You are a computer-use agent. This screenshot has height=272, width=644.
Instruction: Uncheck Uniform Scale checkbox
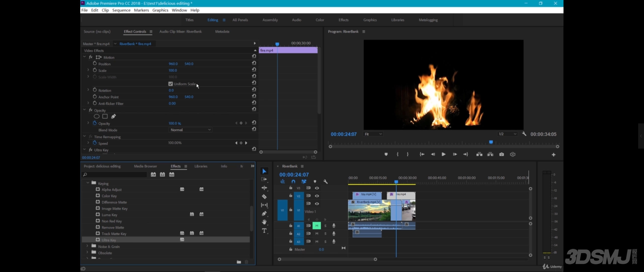171,84
